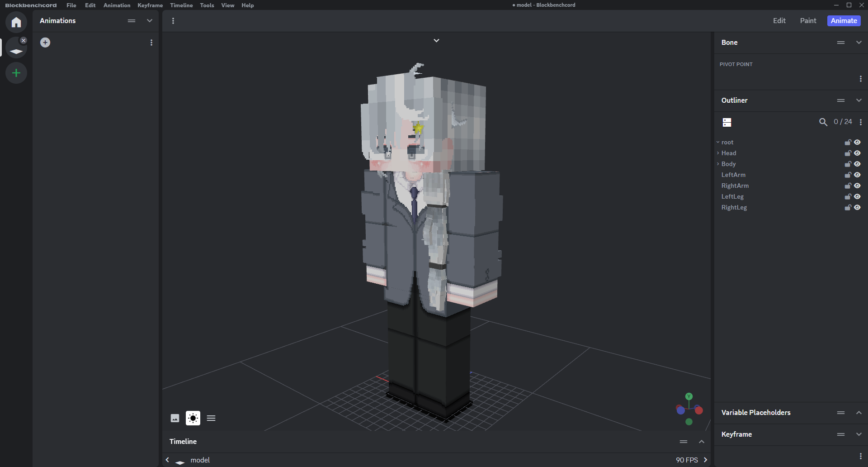Open the search in the Outliner

823,122
